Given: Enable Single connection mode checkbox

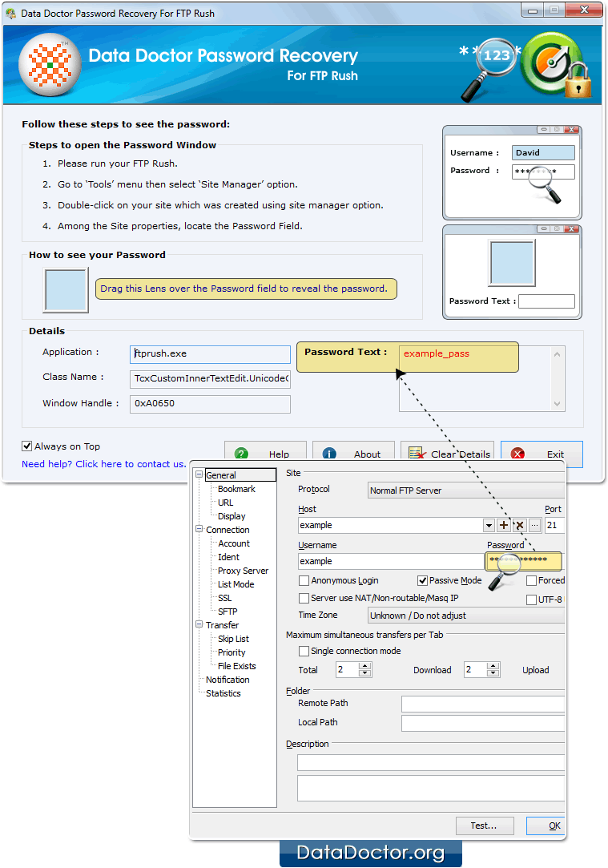Looking at the screenshot, I should [x=304, y=652].
